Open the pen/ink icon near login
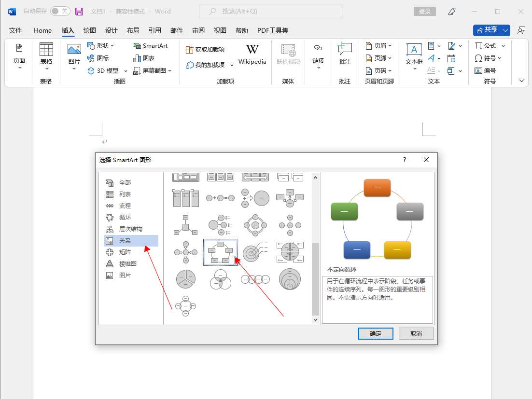 click(x=451, y=12)
